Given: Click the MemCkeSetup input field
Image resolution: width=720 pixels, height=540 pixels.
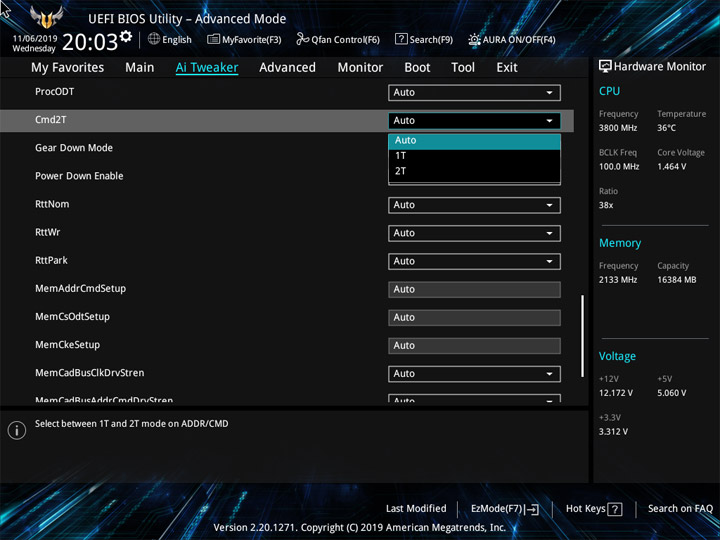Looking at the screenshot, I should [x=474, y=346].
